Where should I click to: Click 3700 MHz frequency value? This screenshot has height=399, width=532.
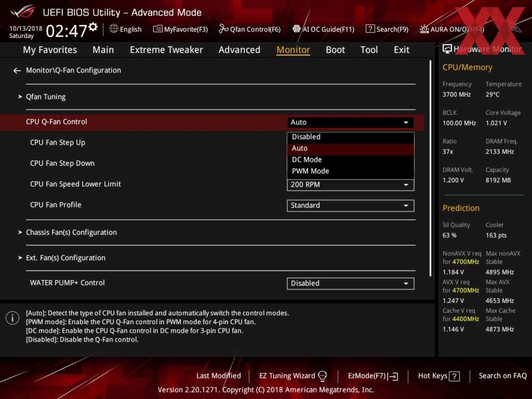tap(457, 94)
